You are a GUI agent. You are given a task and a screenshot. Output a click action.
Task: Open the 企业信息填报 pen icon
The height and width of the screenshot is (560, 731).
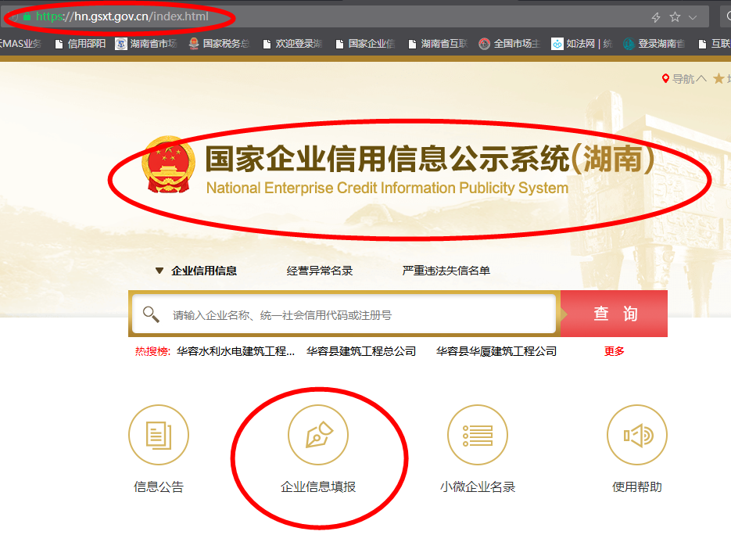(318, 435)
